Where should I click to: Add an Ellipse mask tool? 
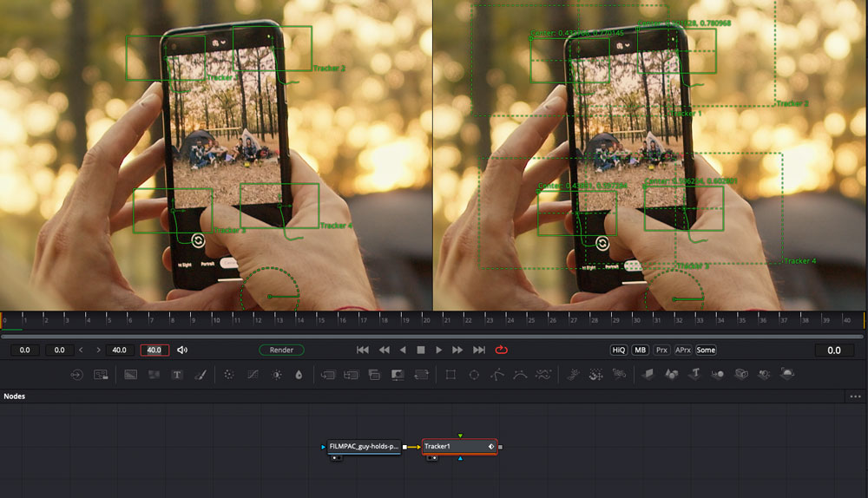[x=474, y=375]
